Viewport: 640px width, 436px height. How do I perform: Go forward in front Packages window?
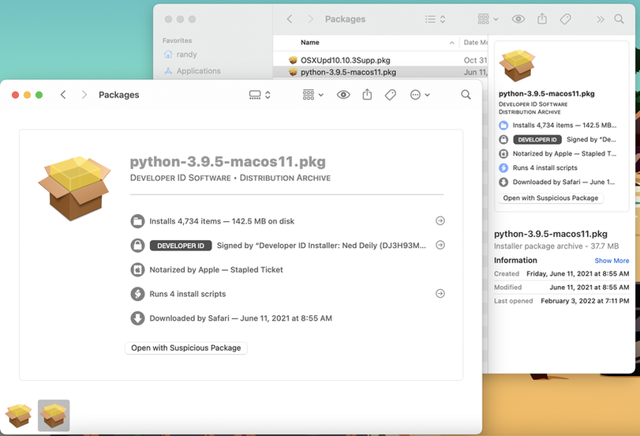[x=84, y=95]
